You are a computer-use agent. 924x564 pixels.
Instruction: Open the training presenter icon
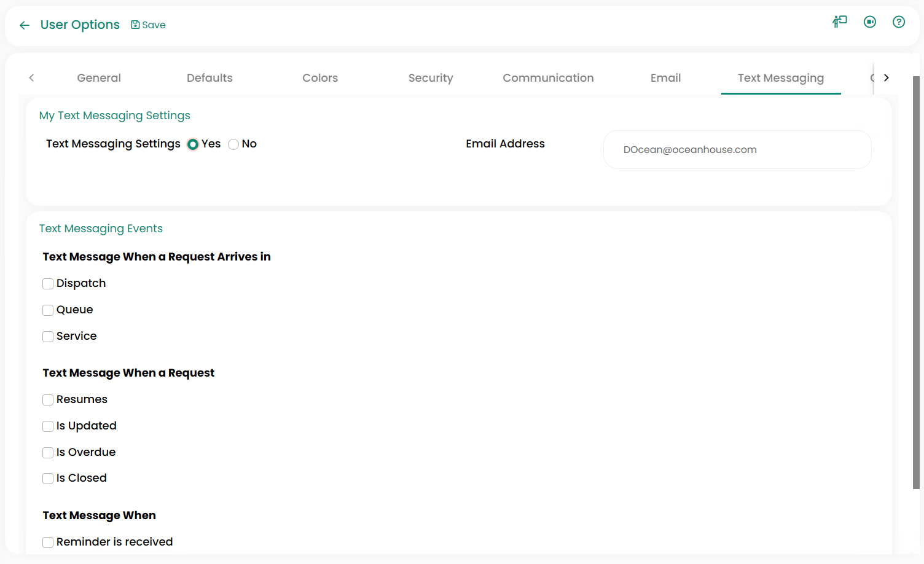click(839, 22)
